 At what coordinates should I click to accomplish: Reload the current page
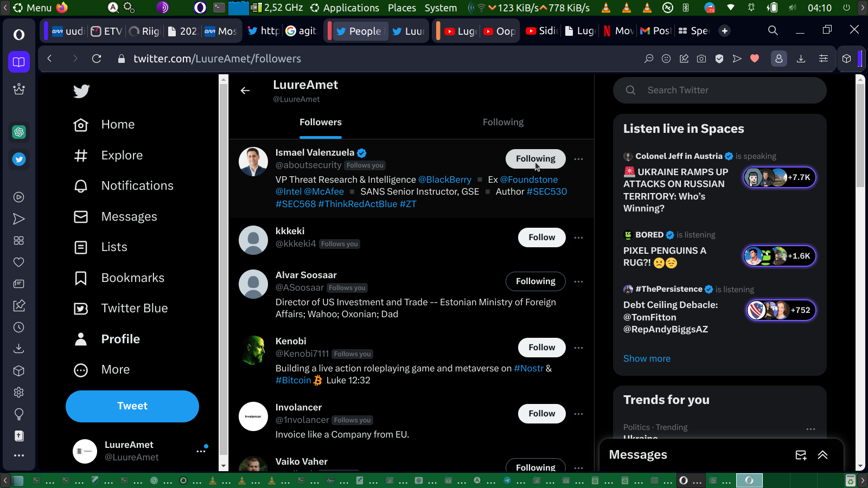click(x=97, y=59)
